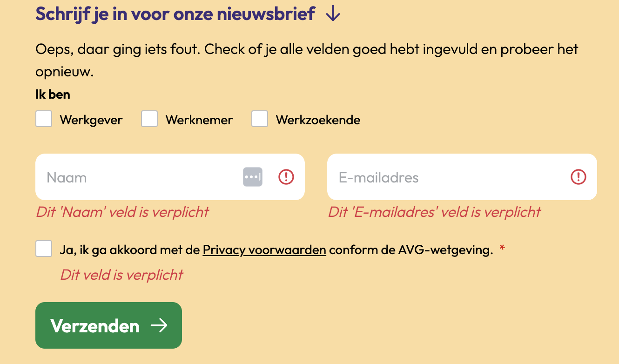This screenshot has height=364, width=619.
Task: Click the 'Ik ben' group label
Action: pyautogui.click(x=53, y=94)
